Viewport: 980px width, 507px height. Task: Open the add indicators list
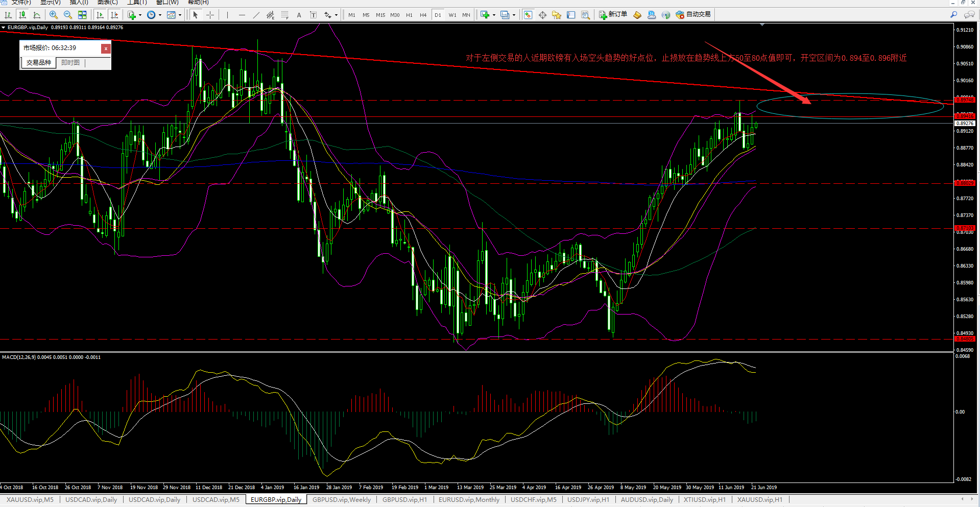[x=132, y=15]
